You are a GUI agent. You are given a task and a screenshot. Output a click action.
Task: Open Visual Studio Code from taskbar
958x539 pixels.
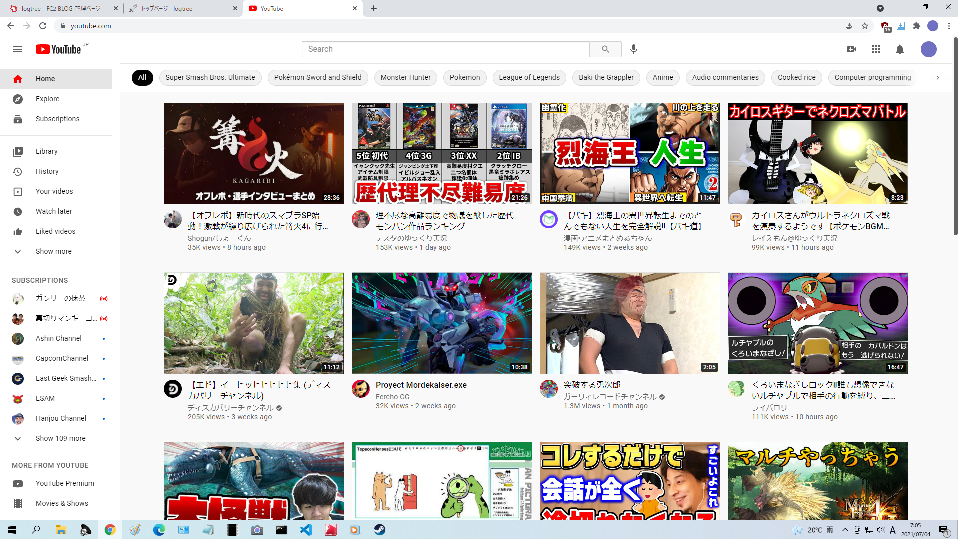pos(306,530)
